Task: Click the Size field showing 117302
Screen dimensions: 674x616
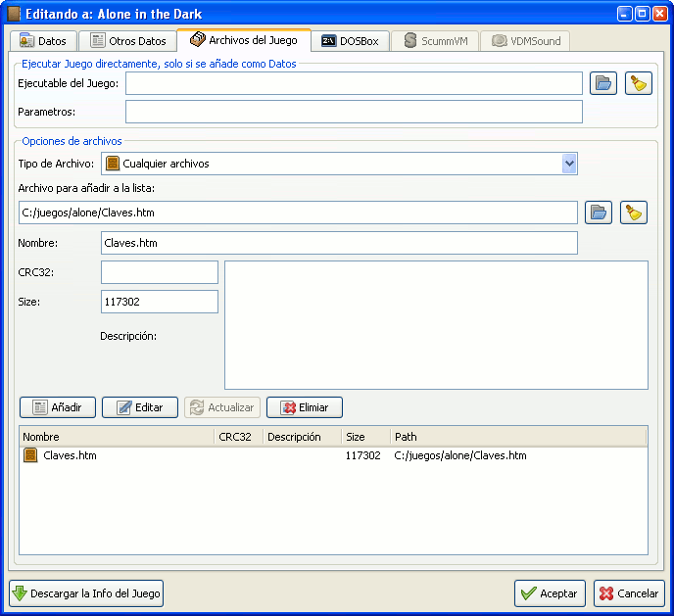Action: [x=160, y=302]
